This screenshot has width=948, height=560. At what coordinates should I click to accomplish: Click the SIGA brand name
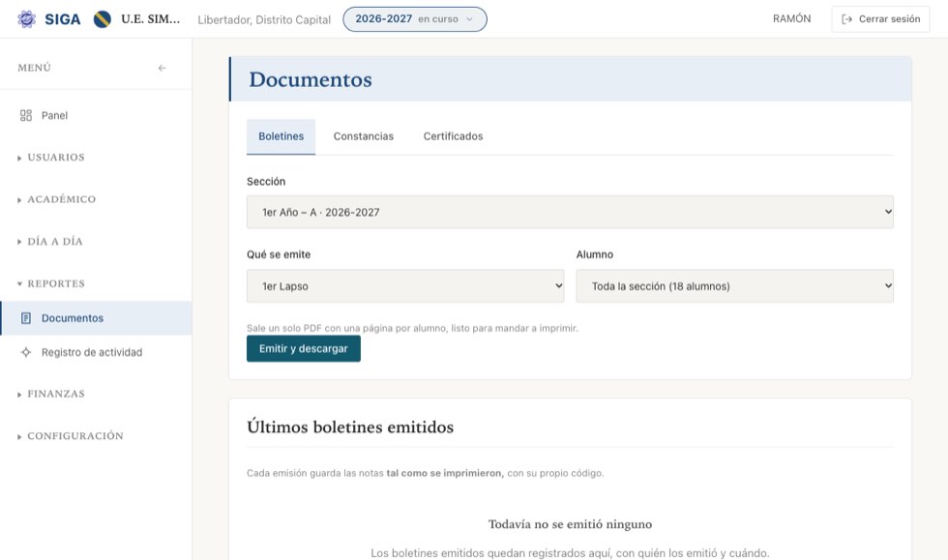[x=62, y=19]
